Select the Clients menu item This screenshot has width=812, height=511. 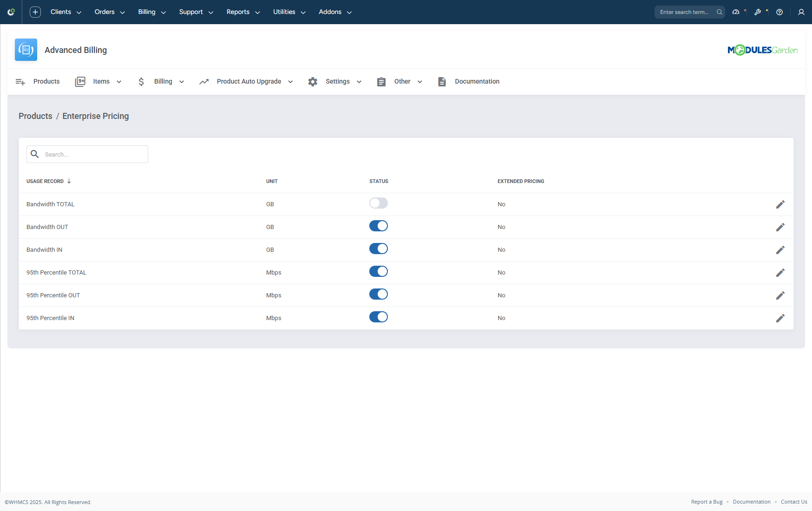(61, 12)
